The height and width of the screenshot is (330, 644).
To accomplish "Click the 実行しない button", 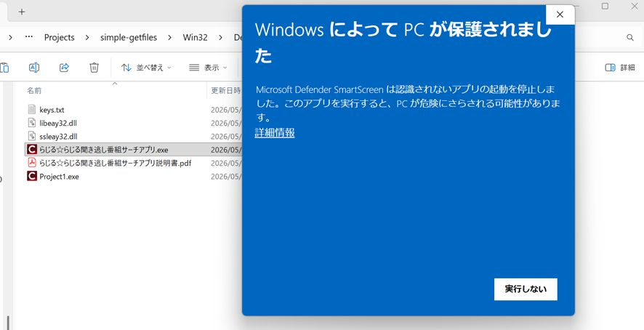I will [x=526, y=289].
